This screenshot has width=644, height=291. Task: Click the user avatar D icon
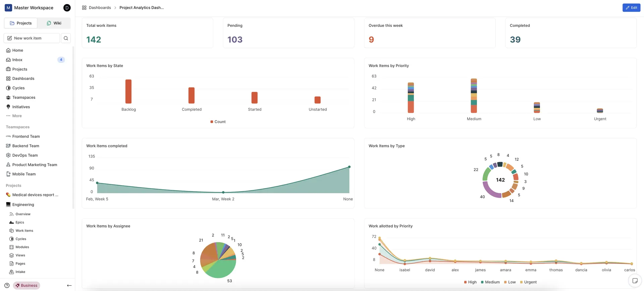(67, 8)
